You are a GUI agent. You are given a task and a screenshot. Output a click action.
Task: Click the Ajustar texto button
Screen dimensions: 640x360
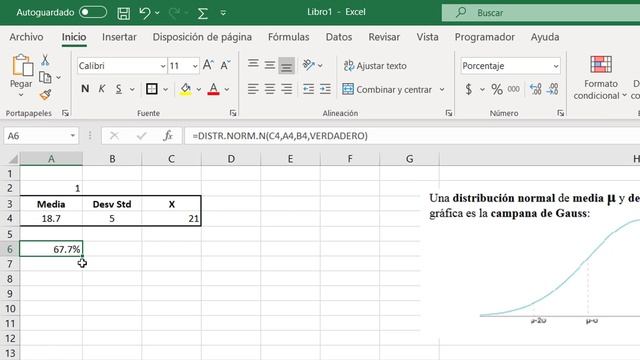[375, 66]
